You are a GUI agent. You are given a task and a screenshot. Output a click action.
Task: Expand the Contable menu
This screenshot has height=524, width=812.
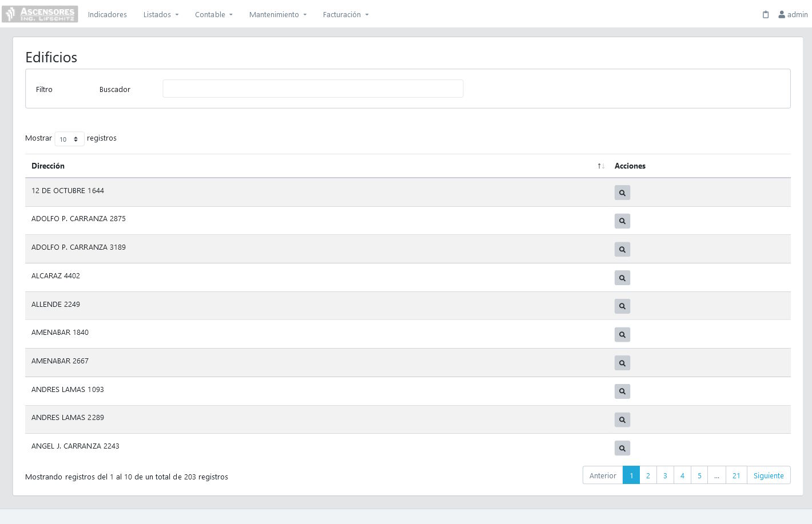pos(213,15)
